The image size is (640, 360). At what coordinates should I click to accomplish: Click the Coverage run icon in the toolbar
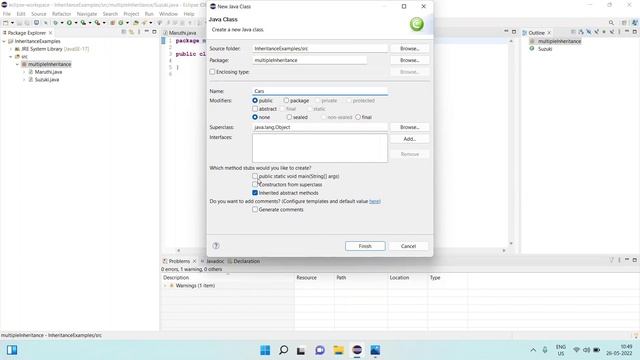(x=83, y=23)
